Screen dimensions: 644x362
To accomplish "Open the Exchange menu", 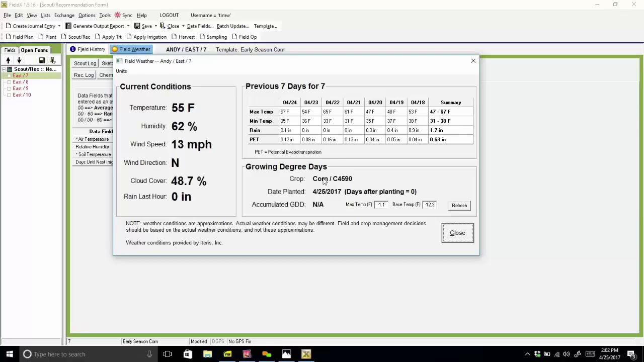I will [x=64, y=15].
